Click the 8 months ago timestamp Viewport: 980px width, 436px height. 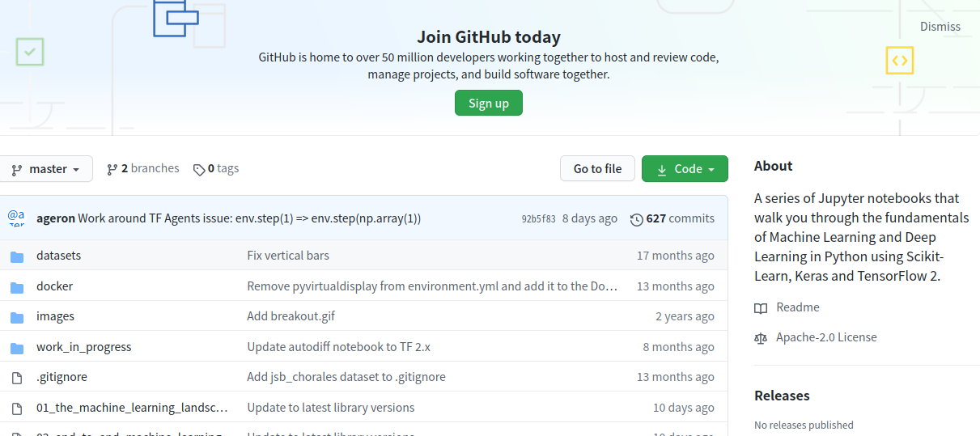click(x=679, y=347)
